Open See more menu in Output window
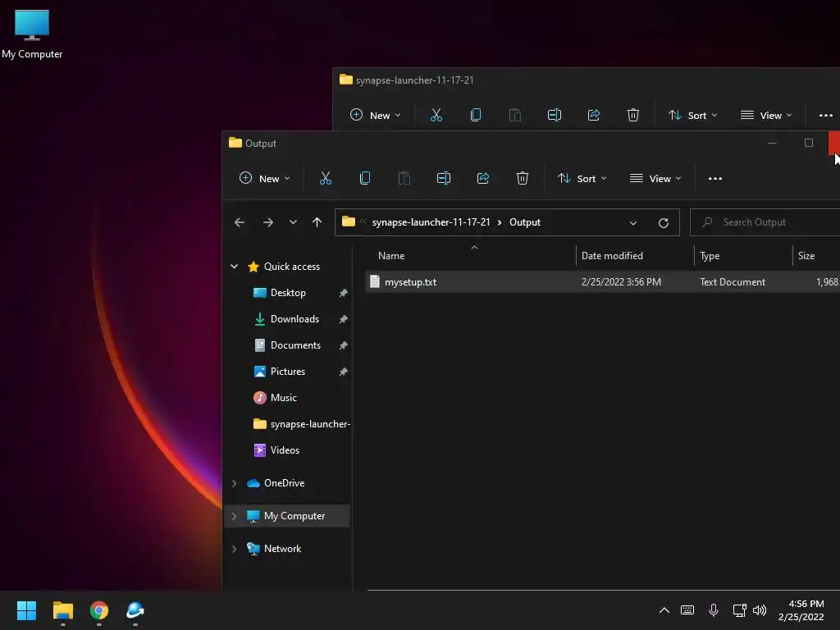 [x=715, y=178]
